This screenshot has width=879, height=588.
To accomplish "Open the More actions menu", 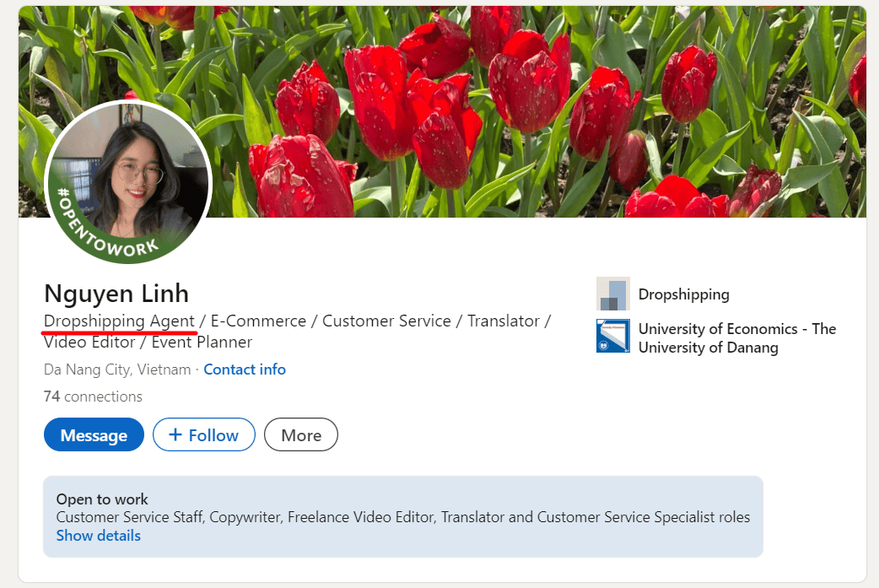I will [301, 435].
